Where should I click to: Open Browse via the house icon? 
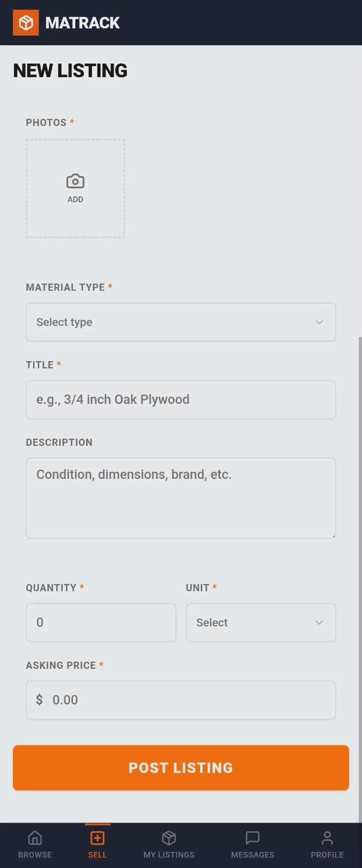(x=35, y=837)
